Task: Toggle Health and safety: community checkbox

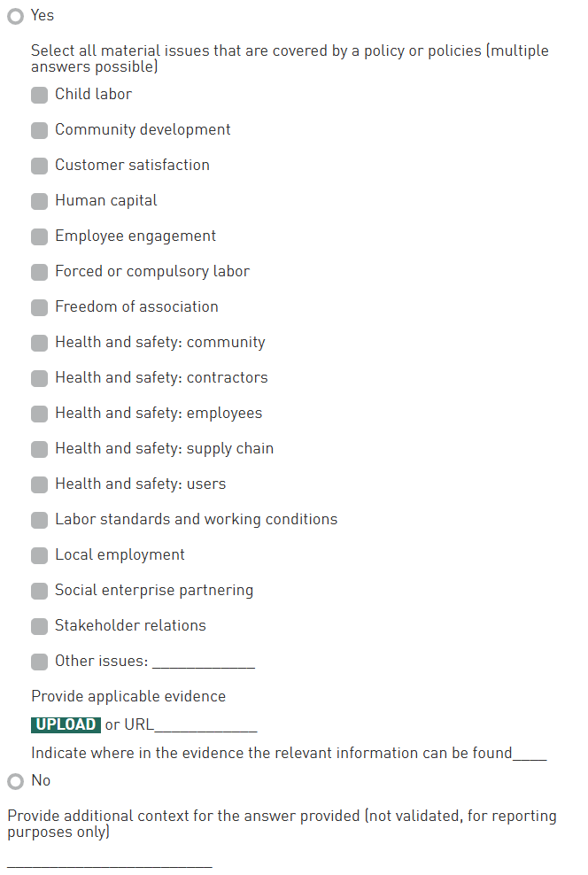Action: 39,343
